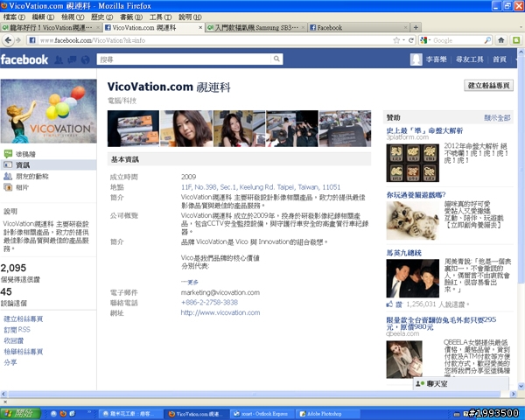This screenshot has height=420, width=525.
Task: Click 尋友工具 in Facebook header
Action: click(470, 59)
